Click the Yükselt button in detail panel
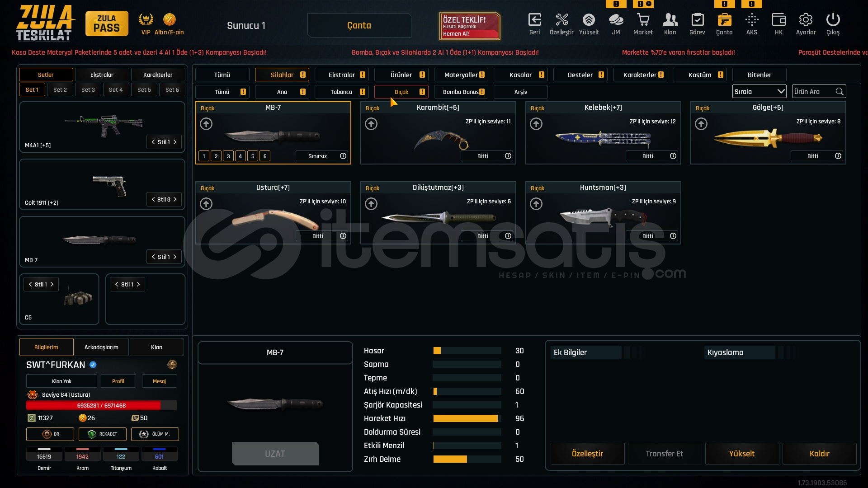The width and height of the screenshot is (868, 488). tap(742, 454)
